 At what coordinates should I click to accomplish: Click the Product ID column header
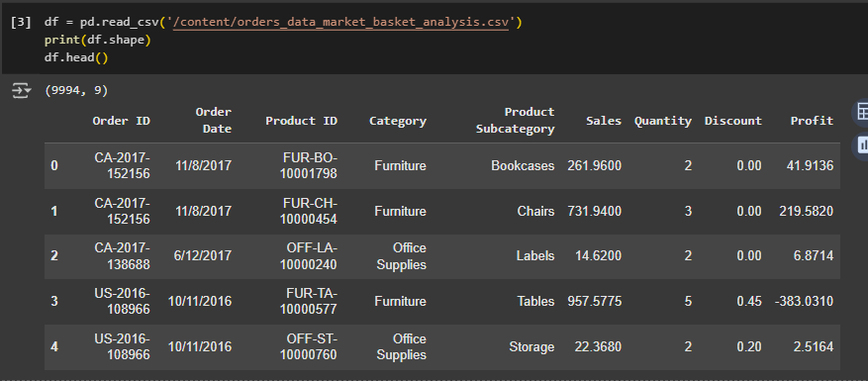(x=301, y=121)
